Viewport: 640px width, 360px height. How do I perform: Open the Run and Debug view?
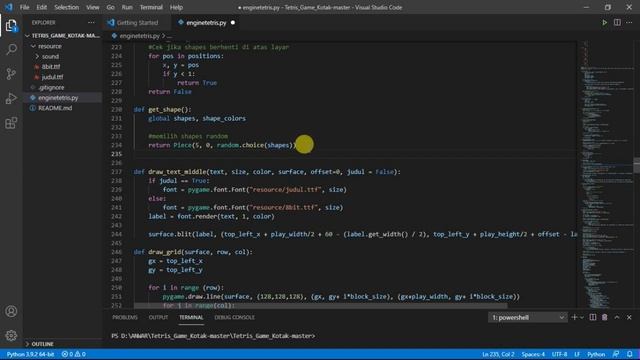[11, 98]
